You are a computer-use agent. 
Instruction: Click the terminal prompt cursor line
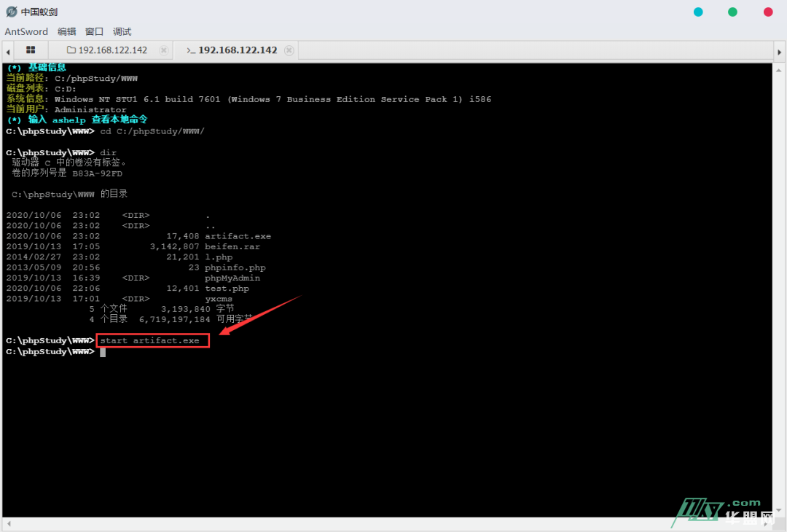103,352
